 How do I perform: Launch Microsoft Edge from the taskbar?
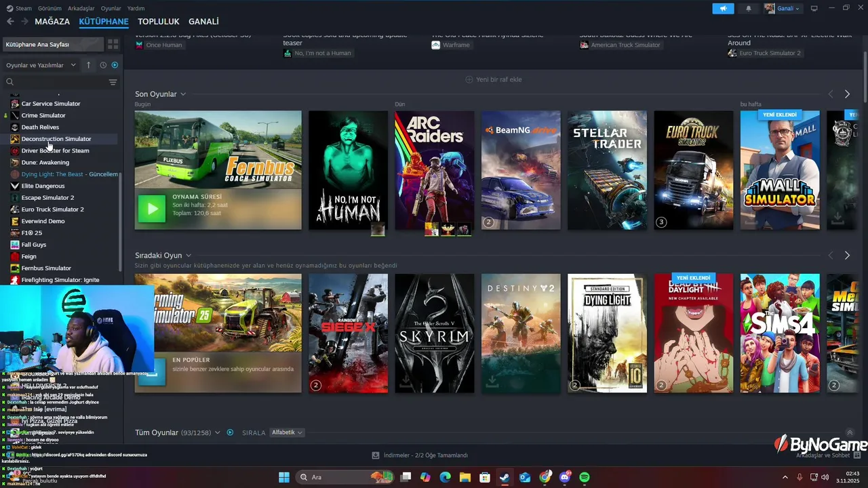click(x=445, y=477)
